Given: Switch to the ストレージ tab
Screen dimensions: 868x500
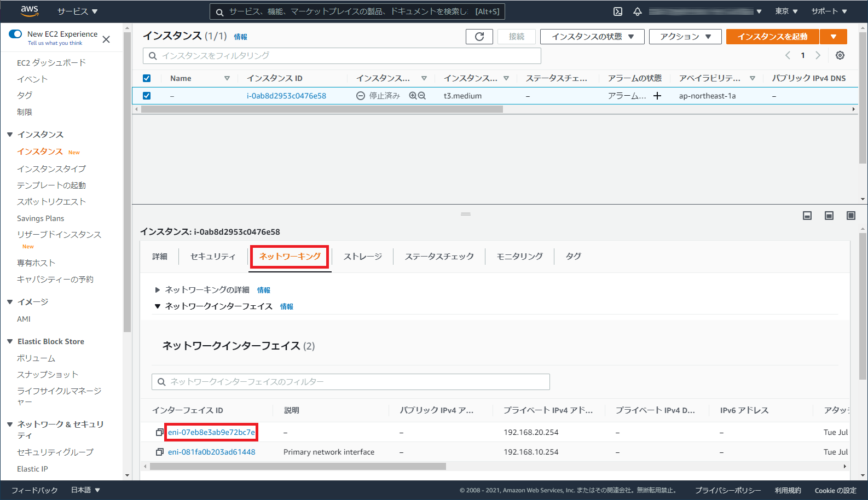Looking at the screenshot, I should (x=362, y=256).
